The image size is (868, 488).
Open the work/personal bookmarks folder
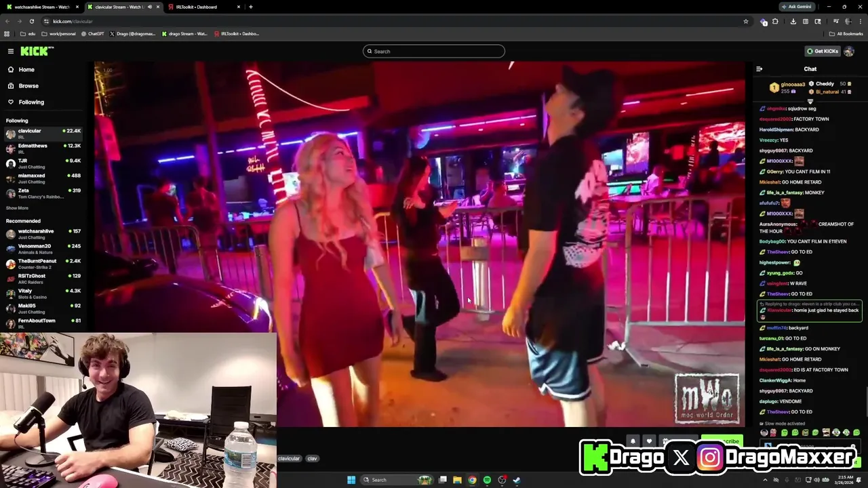[x=59, y=34]
